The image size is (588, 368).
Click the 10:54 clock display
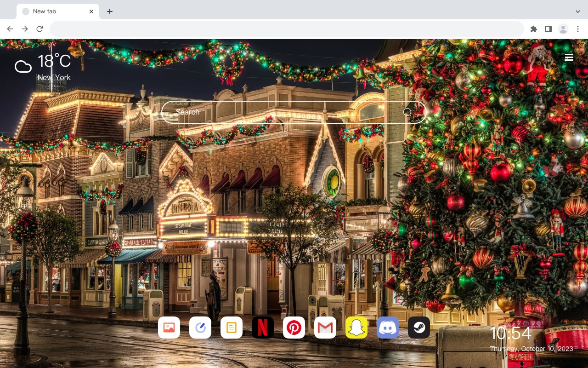coord(510,333)
